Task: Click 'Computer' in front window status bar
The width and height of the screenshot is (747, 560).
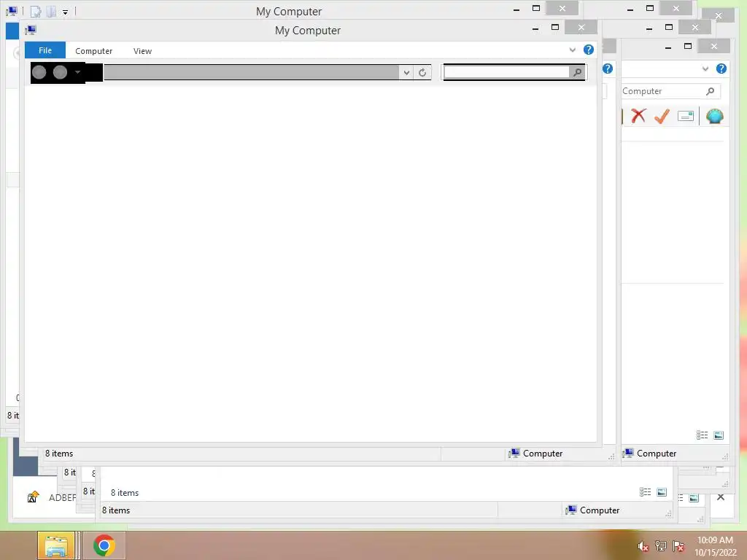Action: pos(543,454)
